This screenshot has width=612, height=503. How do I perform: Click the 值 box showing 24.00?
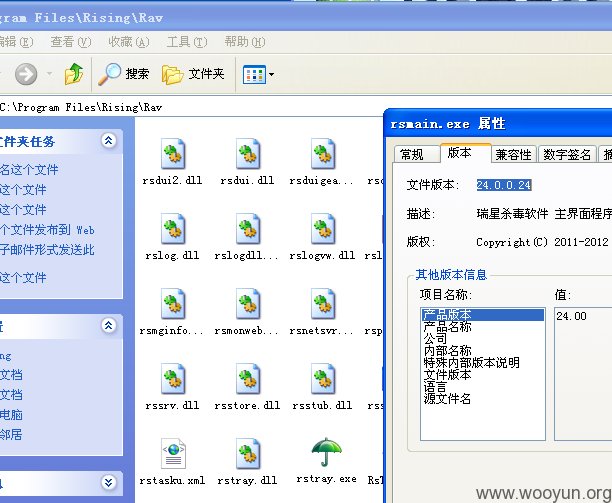point(583,374)
